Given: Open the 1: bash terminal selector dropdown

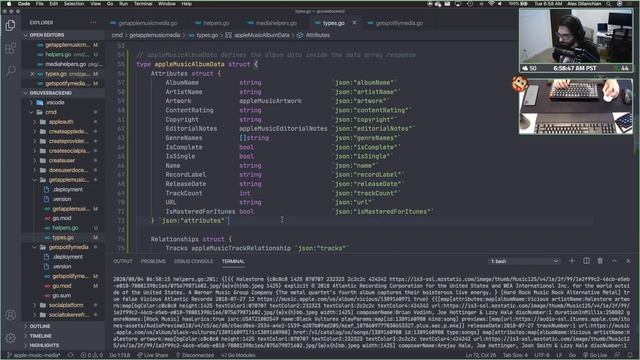Looking at the screenshot, I should pyautogui.click(x=524, y=261).
